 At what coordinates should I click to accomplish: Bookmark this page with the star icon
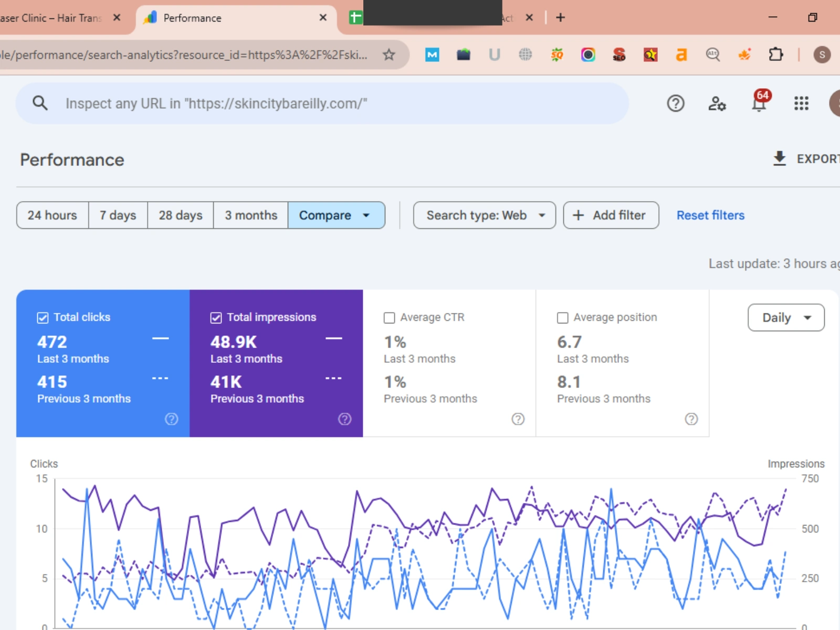pyautogui.click(x=388, y=55)
